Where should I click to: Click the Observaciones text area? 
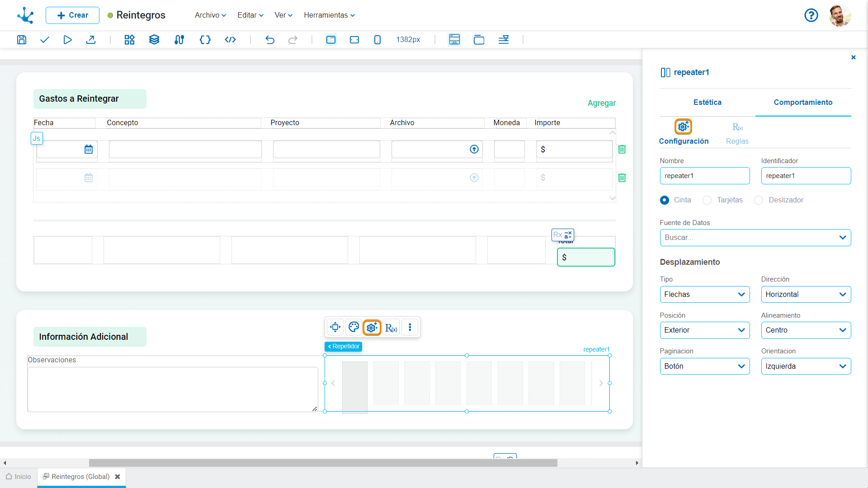click(173, 389)
